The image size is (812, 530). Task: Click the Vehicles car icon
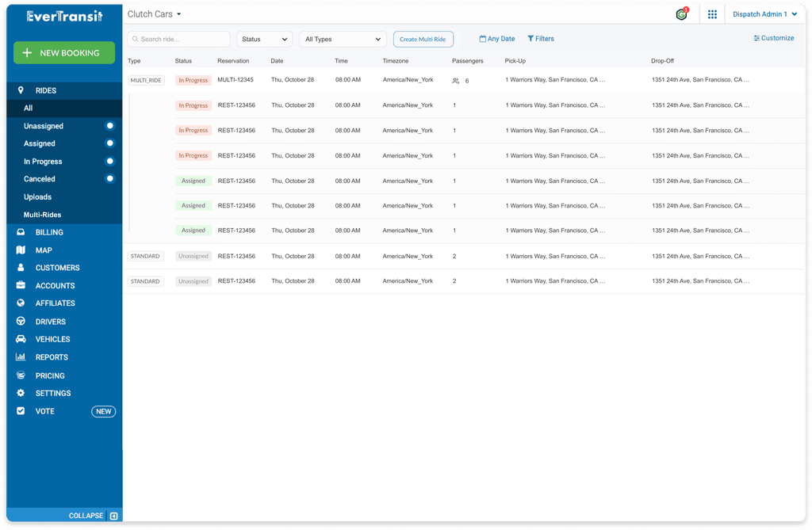(21, 339)
